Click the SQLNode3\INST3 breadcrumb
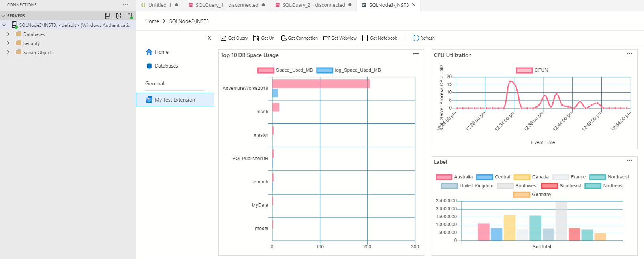This screenshot has height=259, width=644. [189, 21]
